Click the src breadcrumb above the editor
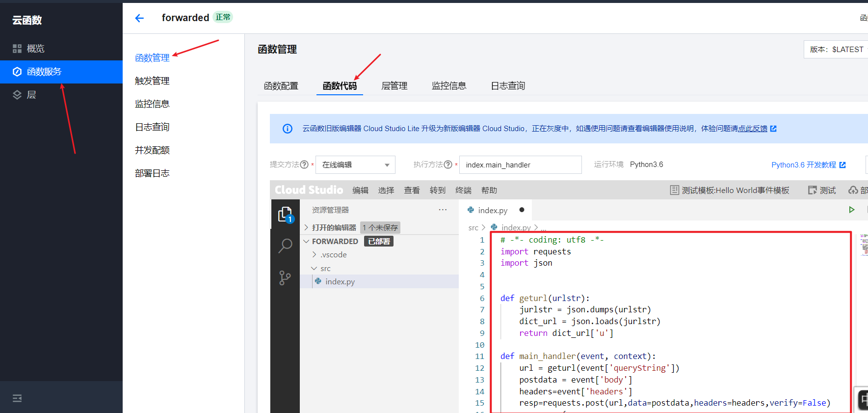 tap(473, 227)
